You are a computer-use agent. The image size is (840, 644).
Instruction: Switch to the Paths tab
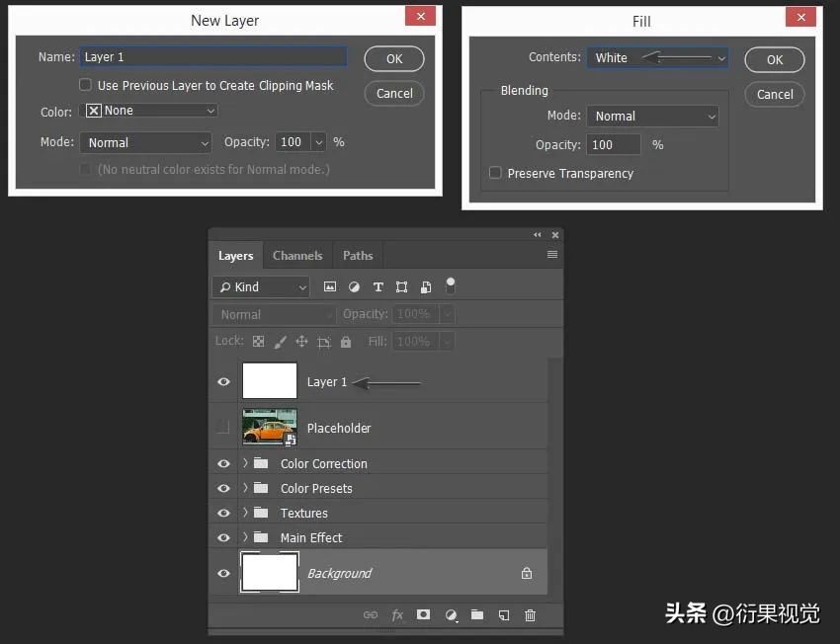click(x=358, y=256)
